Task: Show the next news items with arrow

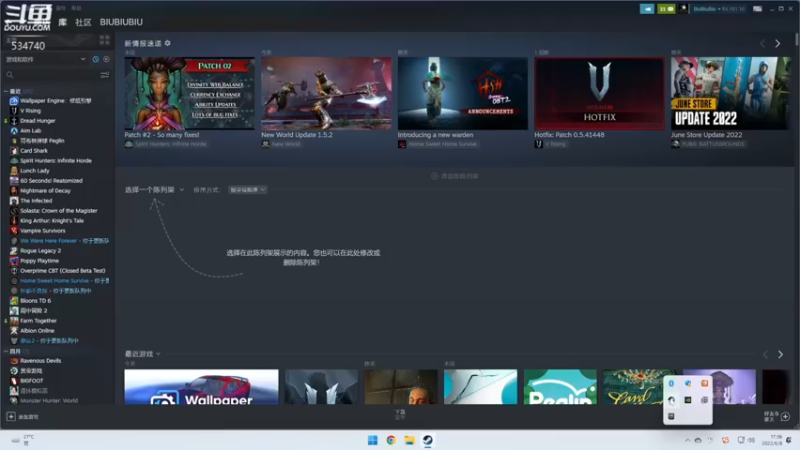Action: click(778, 44)
